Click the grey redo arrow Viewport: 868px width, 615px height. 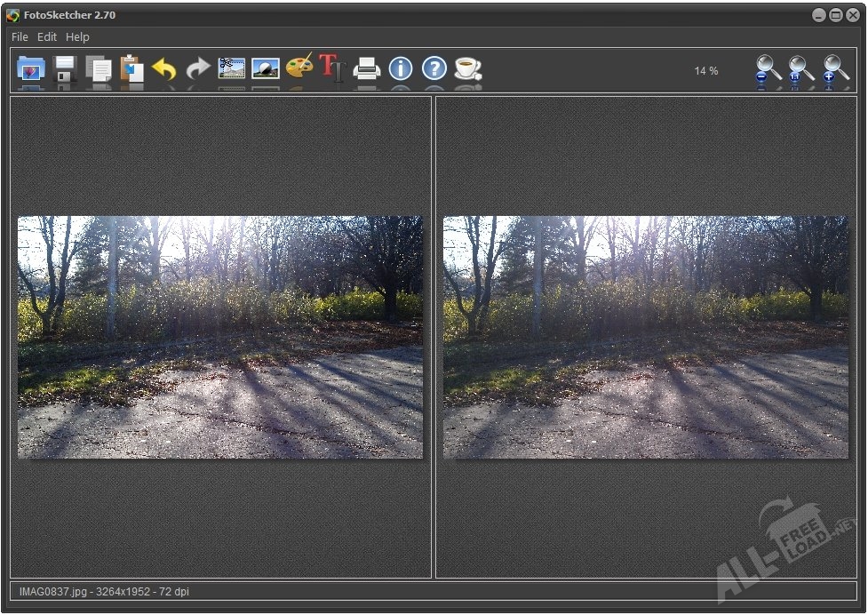[x=198, y=68]
